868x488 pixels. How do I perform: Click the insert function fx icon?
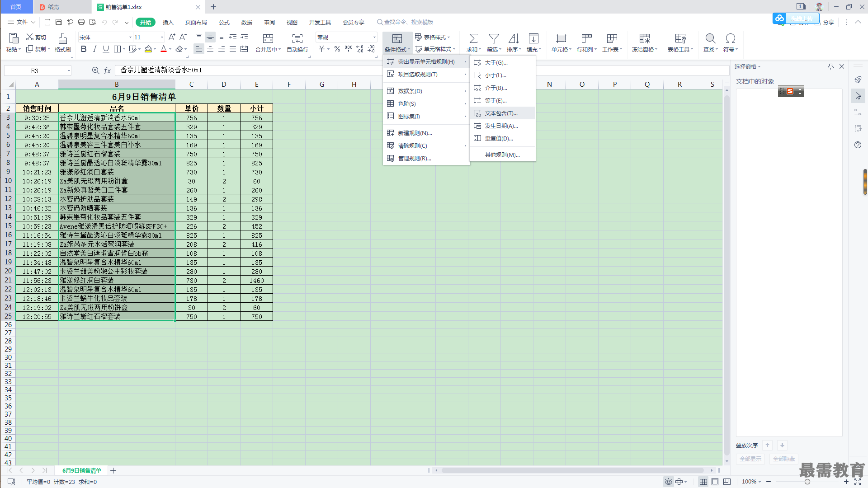pyautogui.click(x=107, y=70)
